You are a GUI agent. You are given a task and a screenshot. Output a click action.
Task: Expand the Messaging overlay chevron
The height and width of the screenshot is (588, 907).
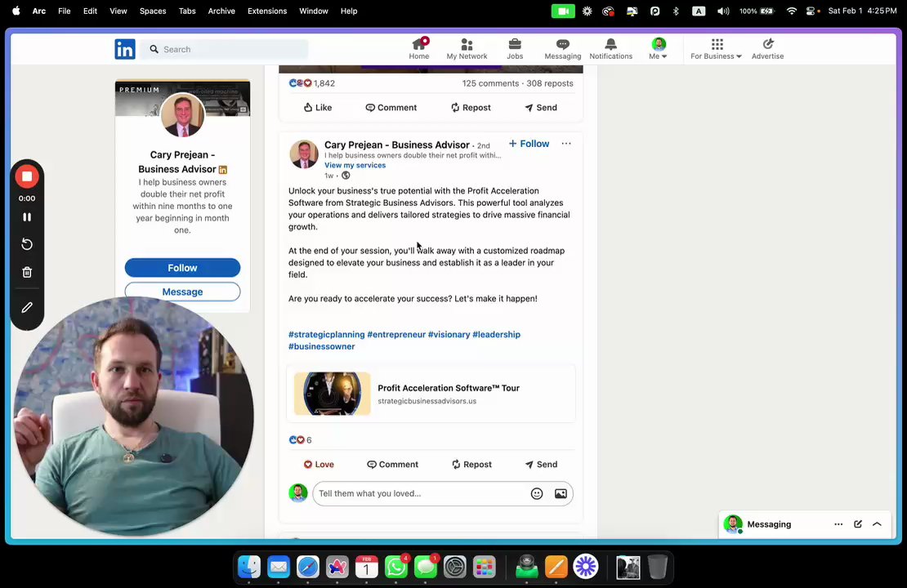877,524
